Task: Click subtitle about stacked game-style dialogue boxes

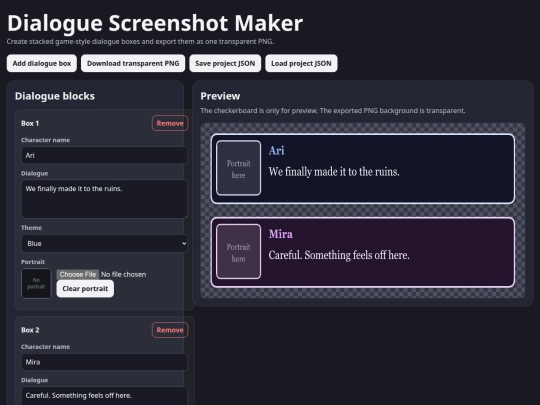Action: [x=140, y=42]
